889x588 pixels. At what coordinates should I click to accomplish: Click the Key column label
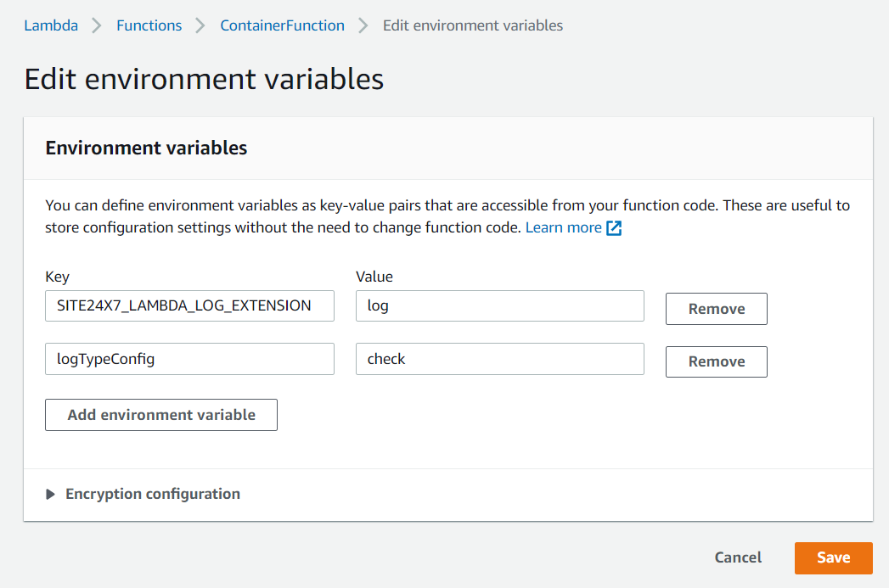57,277
